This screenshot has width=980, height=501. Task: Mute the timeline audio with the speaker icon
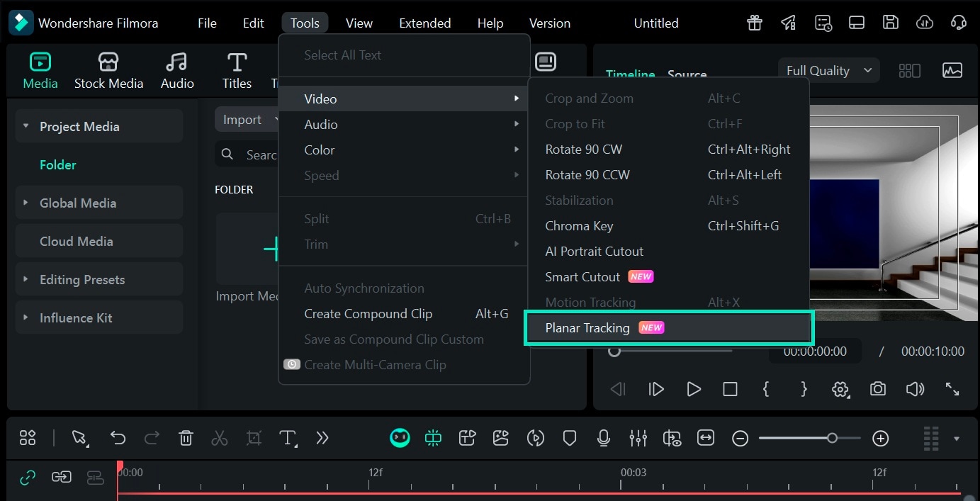click(915, 389)
